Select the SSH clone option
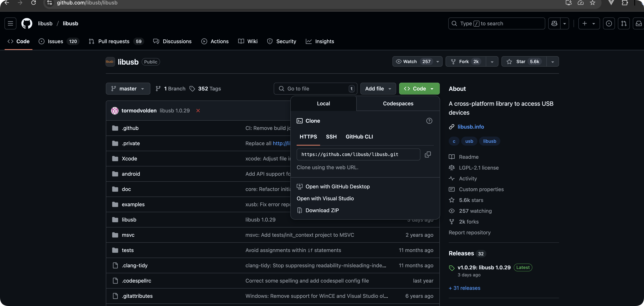This screenshot has height=306, width=644. [x=331, y=137]
